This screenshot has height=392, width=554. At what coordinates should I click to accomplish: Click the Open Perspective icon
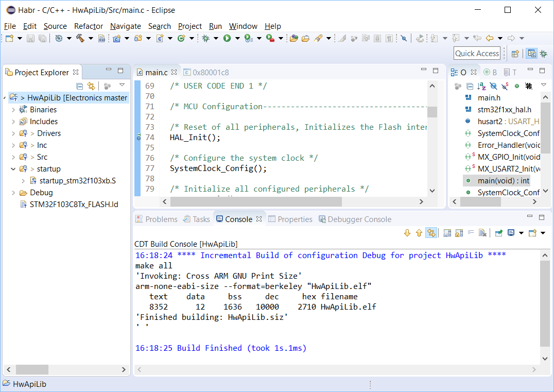(x=515, y=53)
